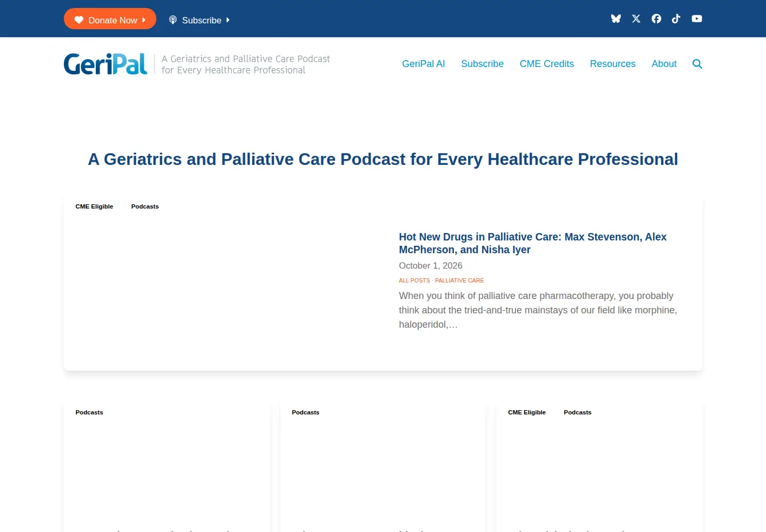766x532 pixels.
Task: Open Subscribe in main navigation
Action: point(482,64)
